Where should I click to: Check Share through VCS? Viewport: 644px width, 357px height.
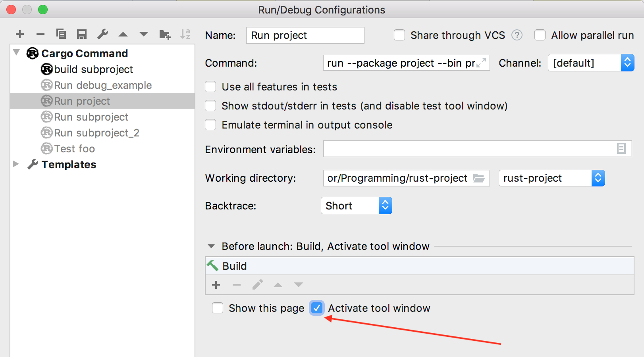(399, 35)
